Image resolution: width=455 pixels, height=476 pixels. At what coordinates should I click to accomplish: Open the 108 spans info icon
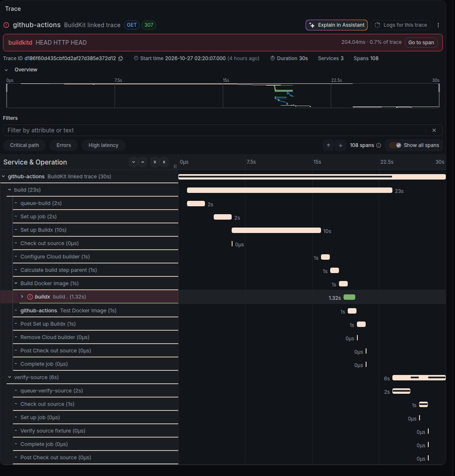tap(379, 145)
